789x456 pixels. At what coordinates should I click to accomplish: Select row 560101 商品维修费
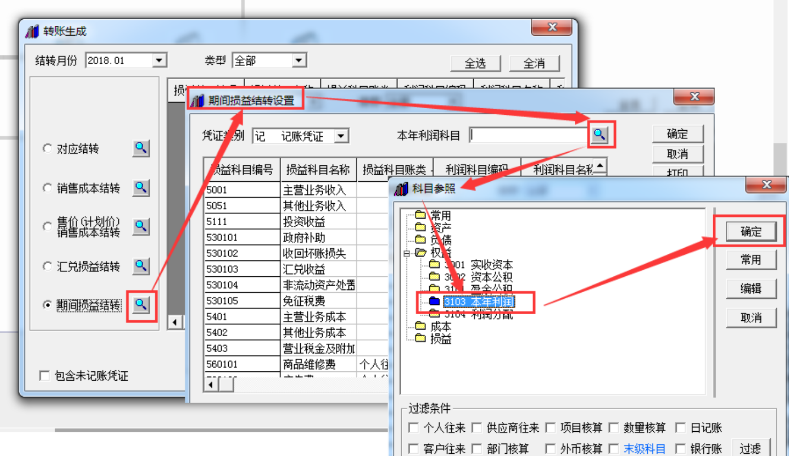click(x=297, y=364)
